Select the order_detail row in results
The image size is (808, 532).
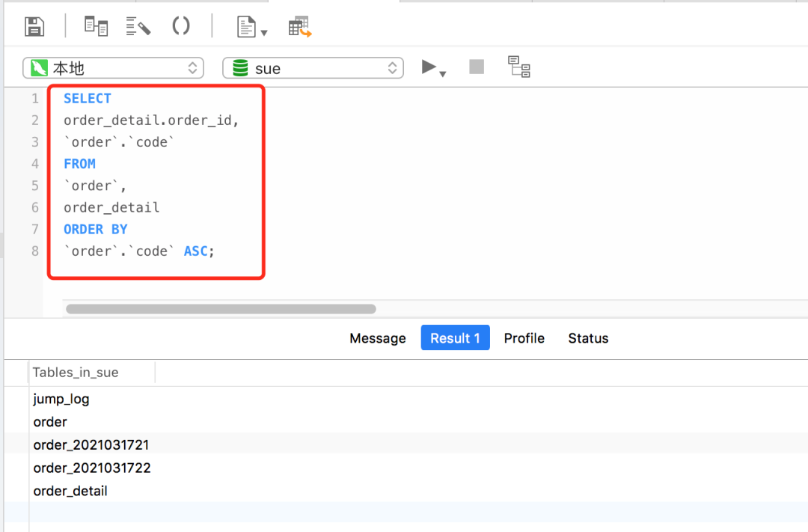click(x=70, y=491)
